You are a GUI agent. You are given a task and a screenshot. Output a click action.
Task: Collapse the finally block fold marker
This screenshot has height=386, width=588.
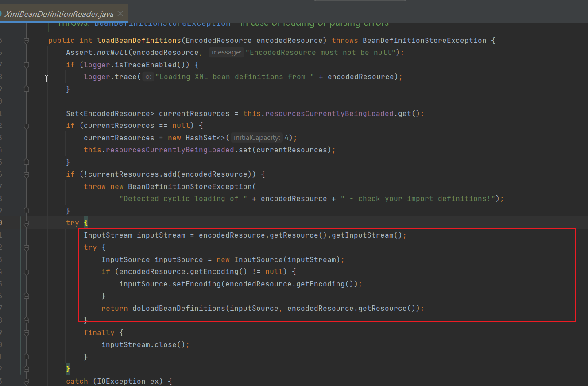(x=26, y=333)
